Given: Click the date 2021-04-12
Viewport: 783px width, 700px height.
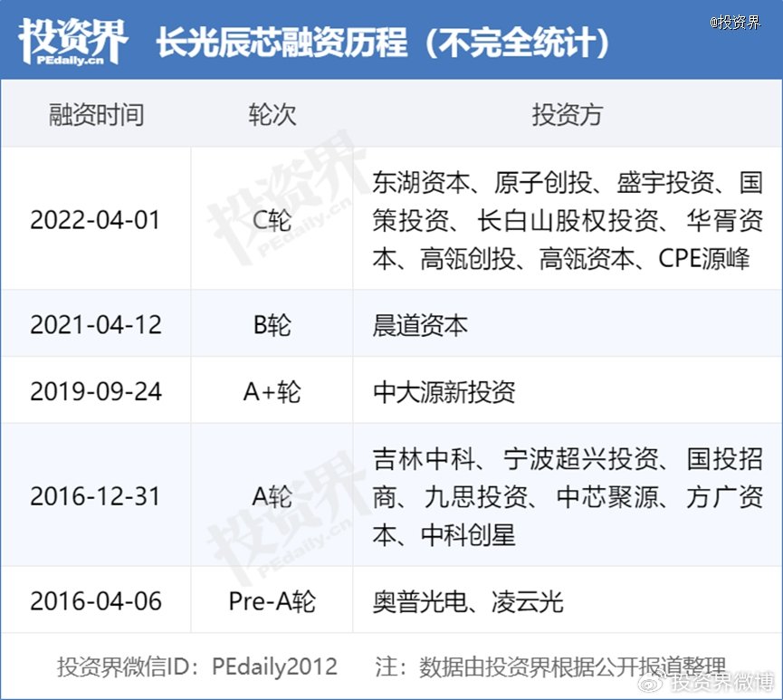Looking at the screenshot, I should [x=96, y=325].
